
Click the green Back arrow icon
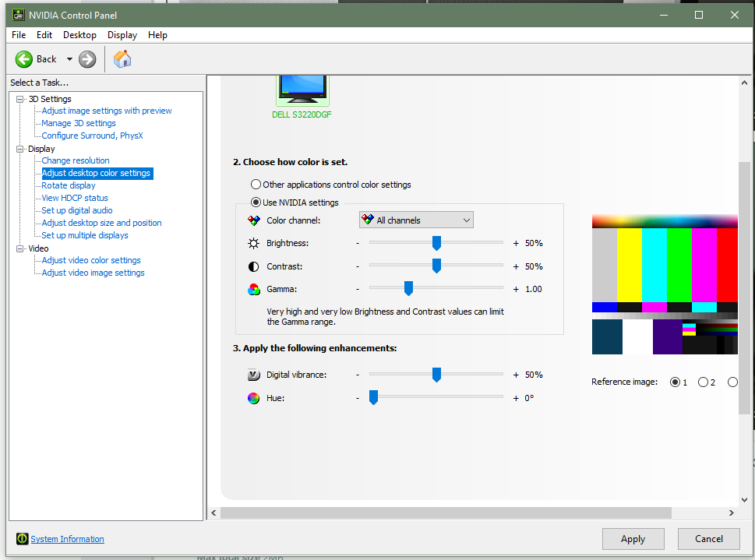point(23,59)
